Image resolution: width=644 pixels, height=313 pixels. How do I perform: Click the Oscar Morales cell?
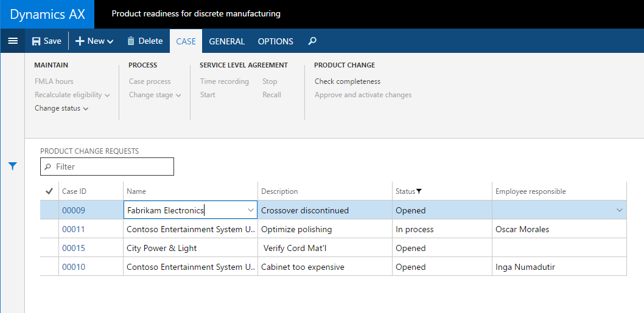559,229
